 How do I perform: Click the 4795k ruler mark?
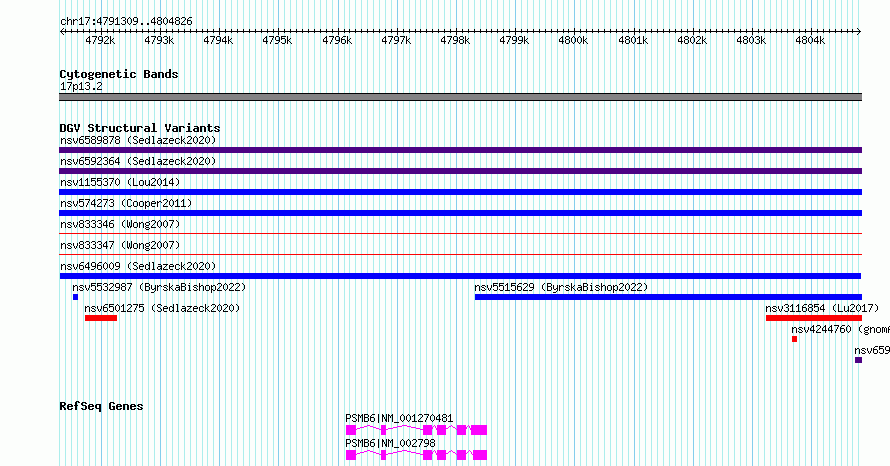point(277,40)
